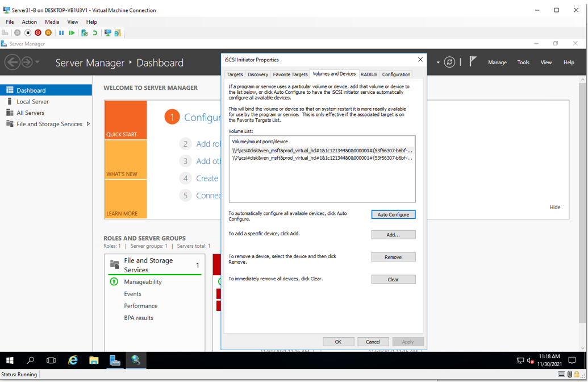Click the Ctrl+Alt+Del toolbar icon
Screen dimensions: 588x382
[x=5, y=33]
